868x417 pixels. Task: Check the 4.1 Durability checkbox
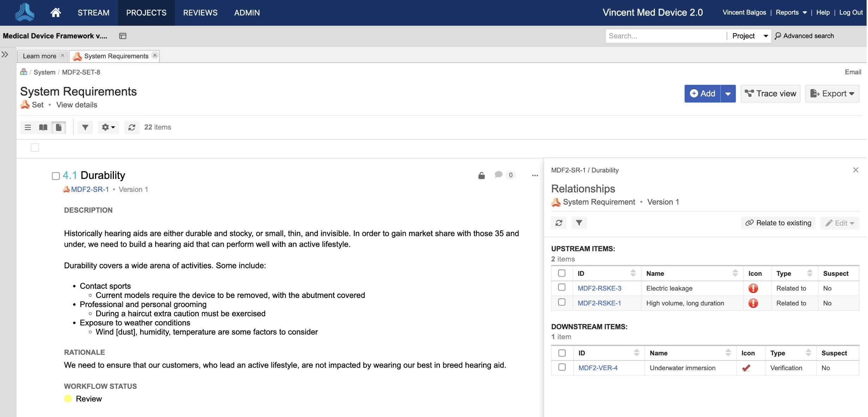click(x=56, y=176)
